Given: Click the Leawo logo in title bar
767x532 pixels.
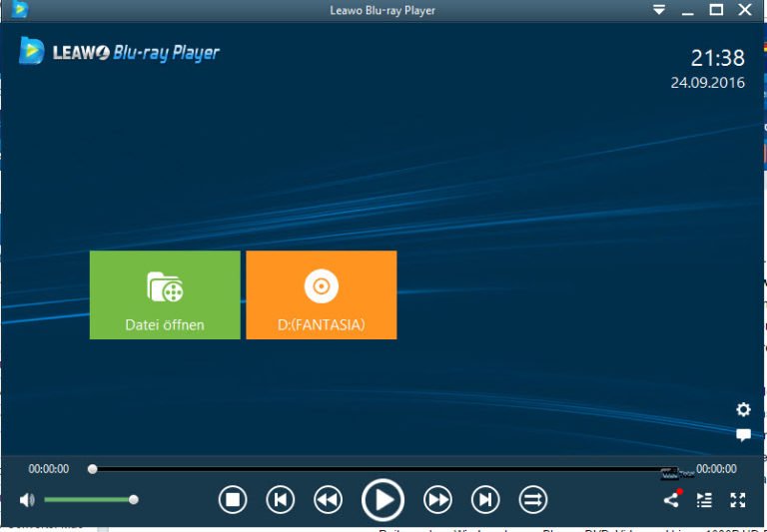Looking at the screenshot, I should [20, 10].
